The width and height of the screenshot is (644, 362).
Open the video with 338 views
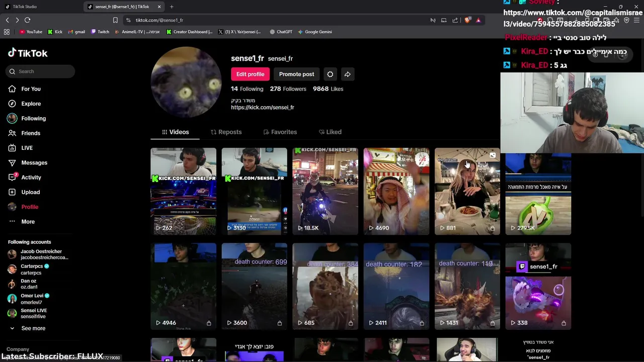pos(538,287)
